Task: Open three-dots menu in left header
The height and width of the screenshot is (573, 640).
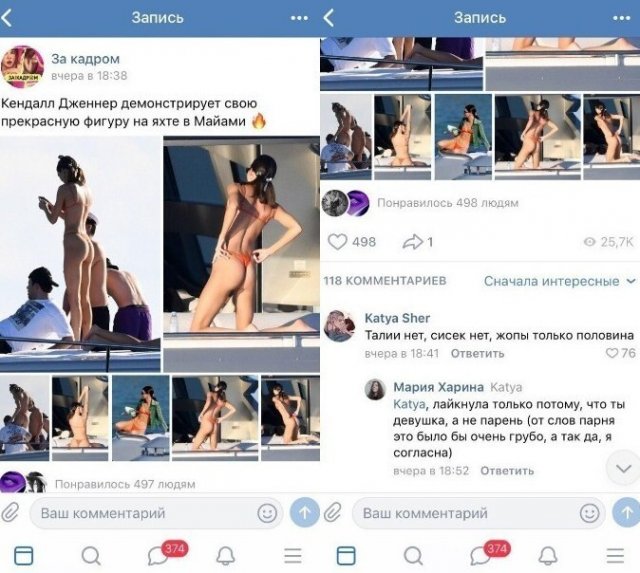Action: point(299,18)
